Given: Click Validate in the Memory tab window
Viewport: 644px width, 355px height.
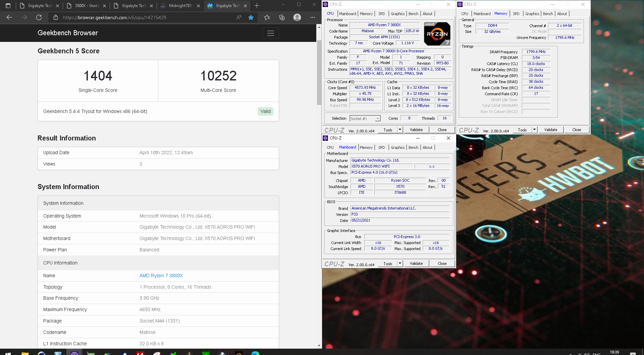Looking at the screenshot, I should pyautogui.click(x=551, y=130).
